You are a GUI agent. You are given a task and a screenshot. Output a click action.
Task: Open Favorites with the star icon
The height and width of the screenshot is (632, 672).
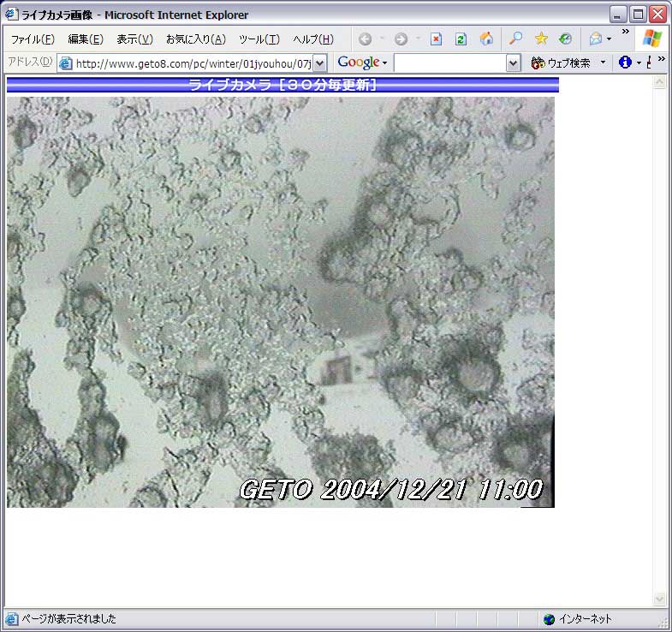coord(541,39)
